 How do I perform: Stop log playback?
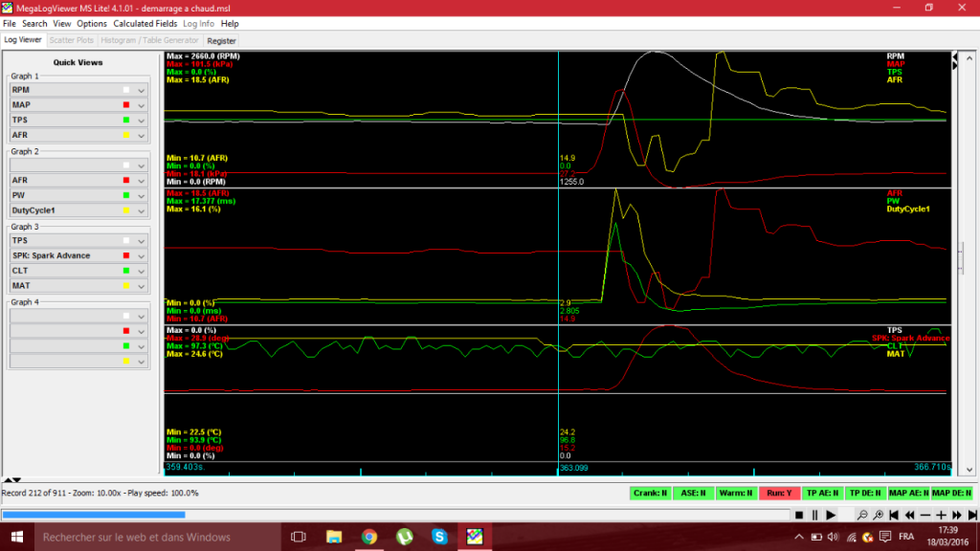799,516
